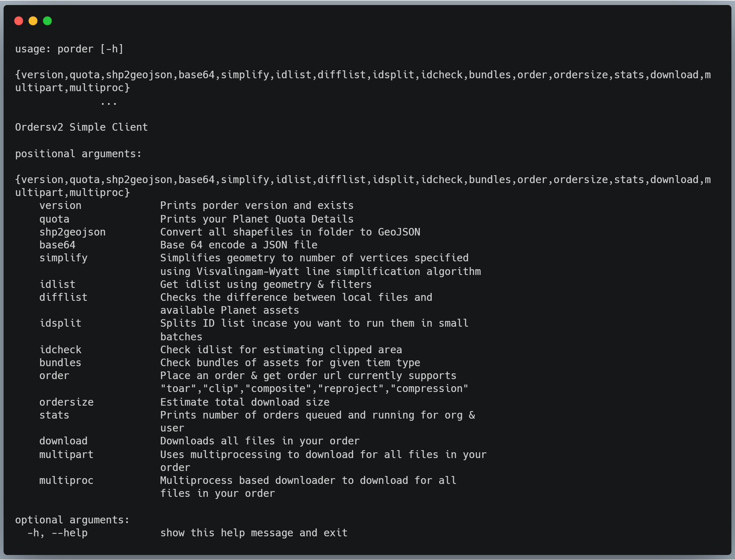Click the 'multiproc' command in the help list
Image resolution: width=735 pixels, height=560 pixels.
click(66, 481)
